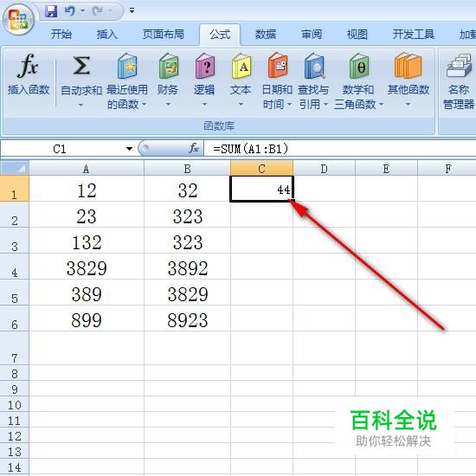476x476 pixels.
Task: Click the 函数库 group label
Action: pyautogui.click(x=219, y=125)
